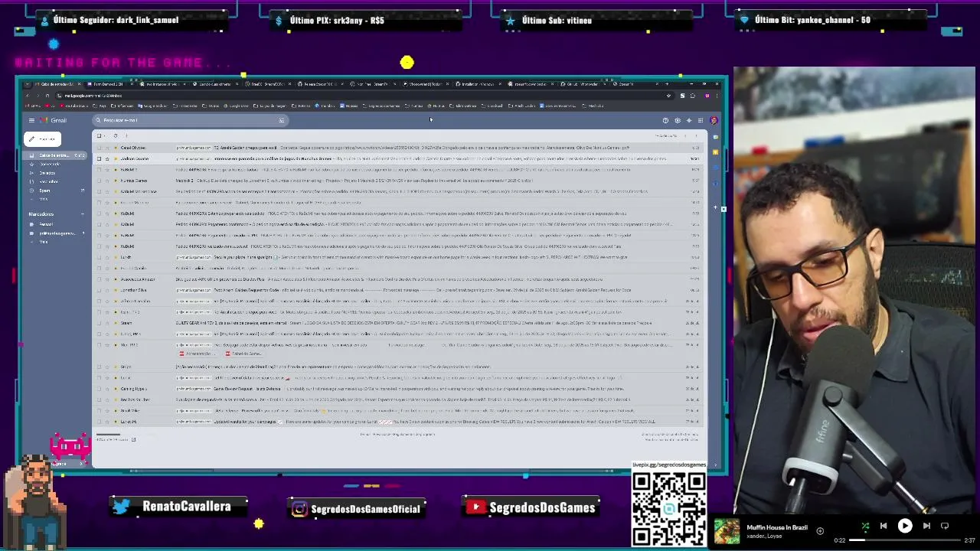Open a new browser tab with plus button
This screenshot has width=980, height=551.
click(x=666, y=84)
